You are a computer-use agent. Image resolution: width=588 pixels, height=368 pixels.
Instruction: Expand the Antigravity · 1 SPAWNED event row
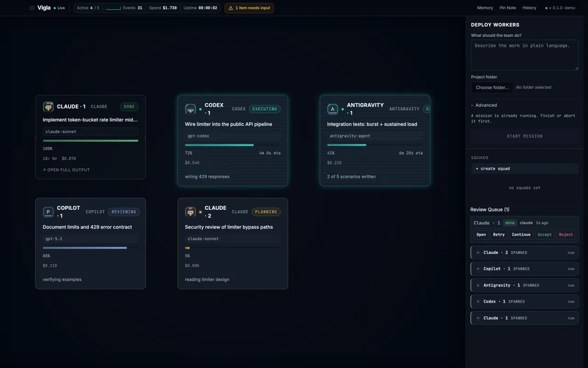525,285
